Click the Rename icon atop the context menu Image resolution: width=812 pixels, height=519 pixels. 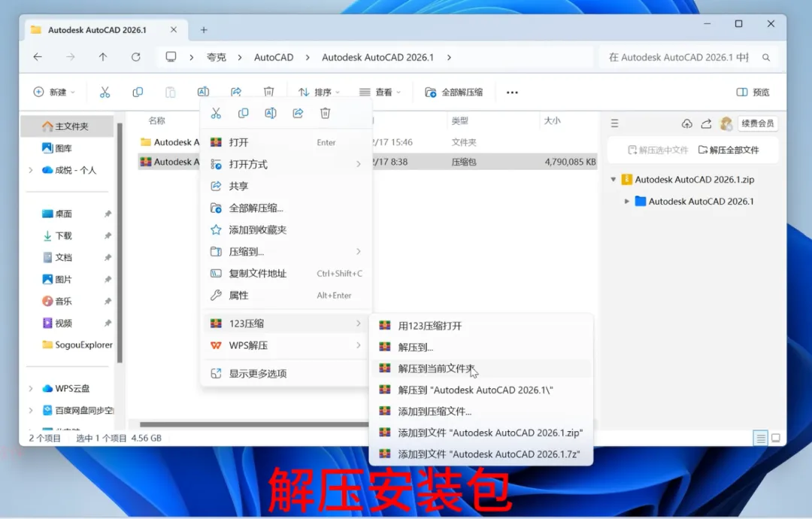point(271,113)
